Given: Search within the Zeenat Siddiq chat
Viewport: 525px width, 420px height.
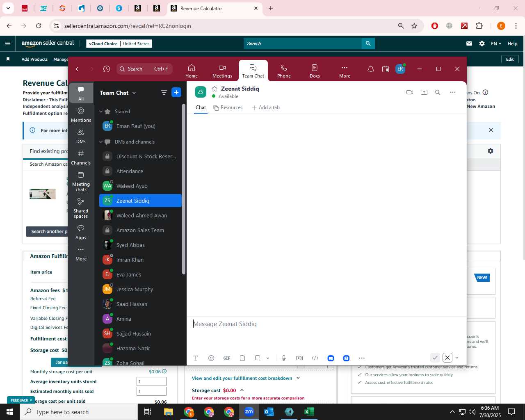Looking at the screenshot, I should [438, 92].
